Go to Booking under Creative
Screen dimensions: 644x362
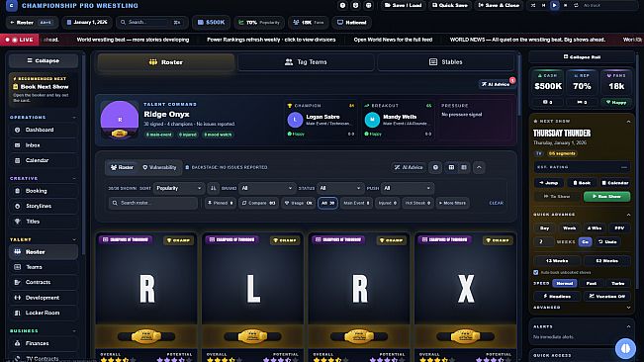(44, 191)
